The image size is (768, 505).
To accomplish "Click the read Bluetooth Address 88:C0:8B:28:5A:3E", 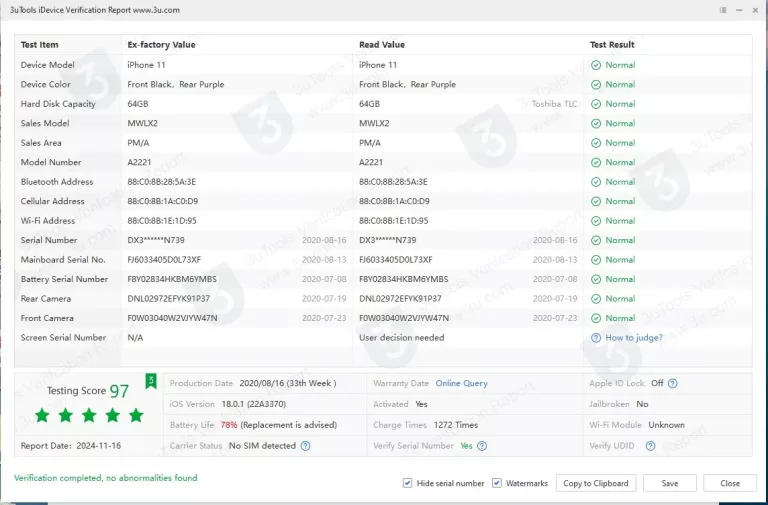I will [x=393, y=182].
